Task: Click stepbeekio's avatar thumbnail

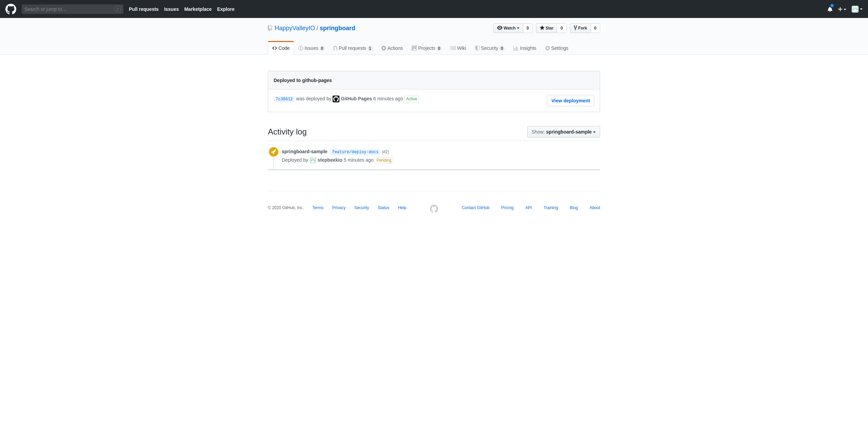Action: click(313, 160)
